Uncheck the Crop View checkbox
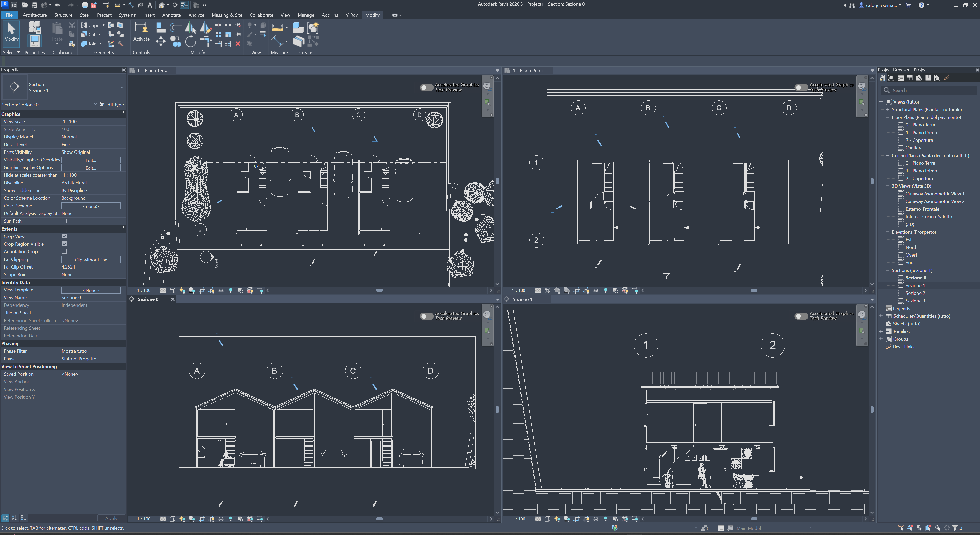The height and width of the screenshot is (535, 980). point(64,236)
